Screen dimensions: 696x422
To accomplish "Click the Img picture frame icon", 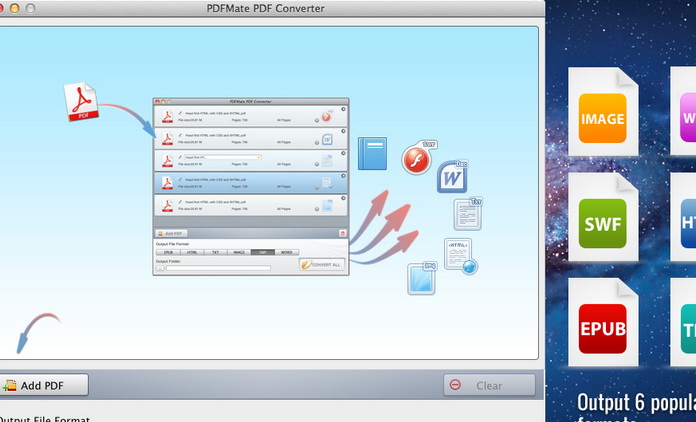I will tap(422, 278).
